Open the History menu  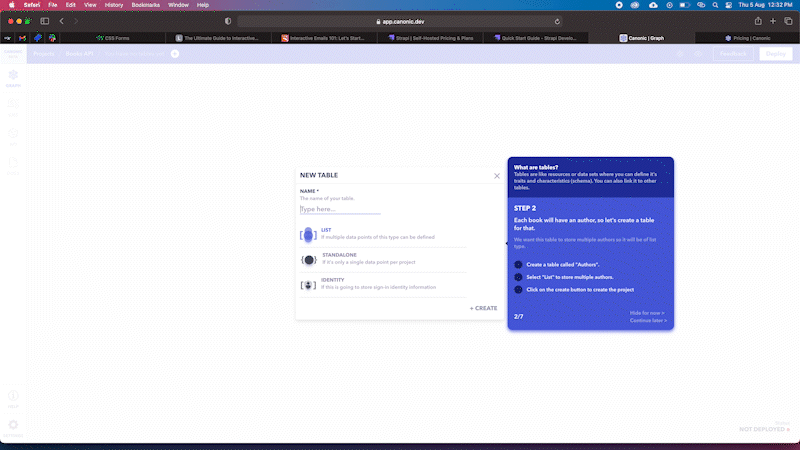(114, 5)
